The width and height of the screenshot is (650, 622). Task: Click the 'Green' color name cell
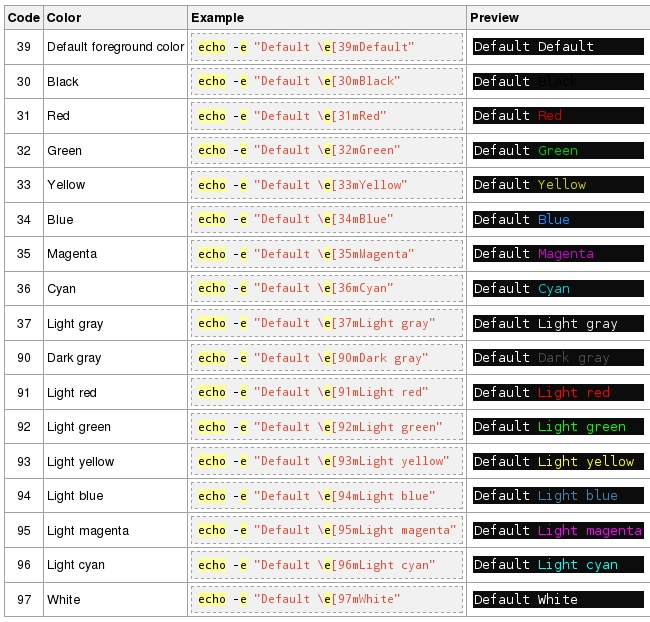(x=115, y=151)
